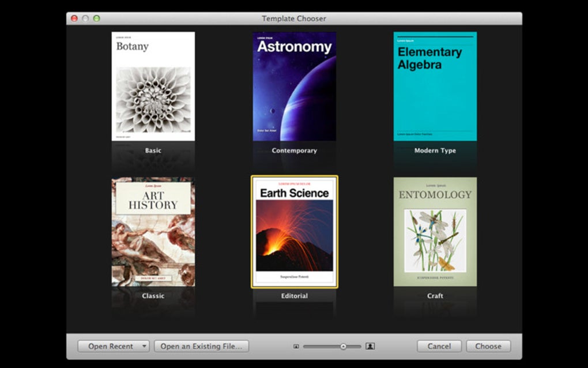Open the Open Recent dropdown arrow
The height and width of the screenshot is (368, 588).
[144, 346]
